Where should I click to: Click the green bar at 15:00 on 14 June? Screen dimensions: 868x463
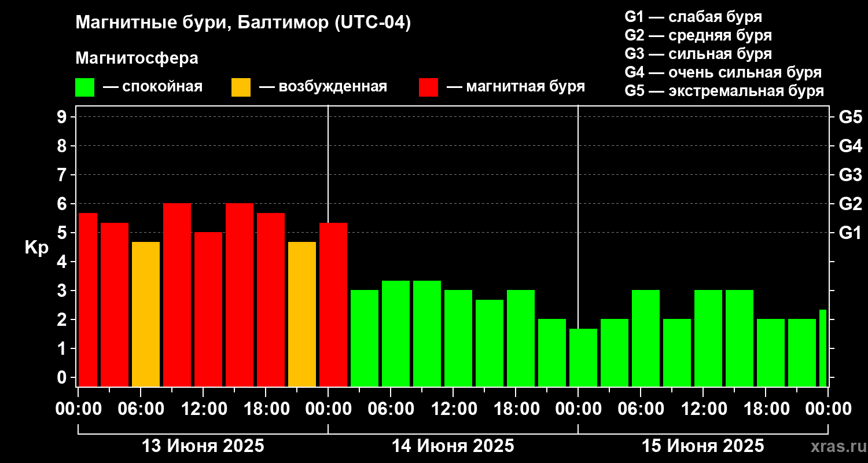[x=490, y=343]
